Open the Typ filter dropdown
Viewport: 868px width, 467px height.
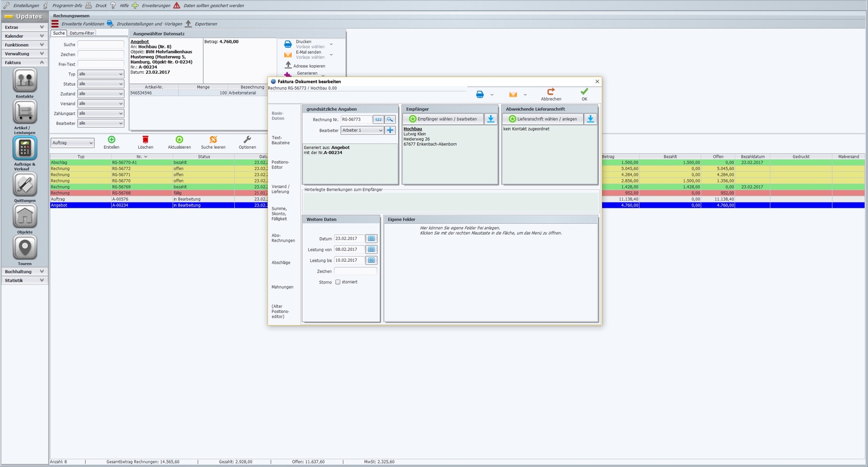click(x=101, y=74)
